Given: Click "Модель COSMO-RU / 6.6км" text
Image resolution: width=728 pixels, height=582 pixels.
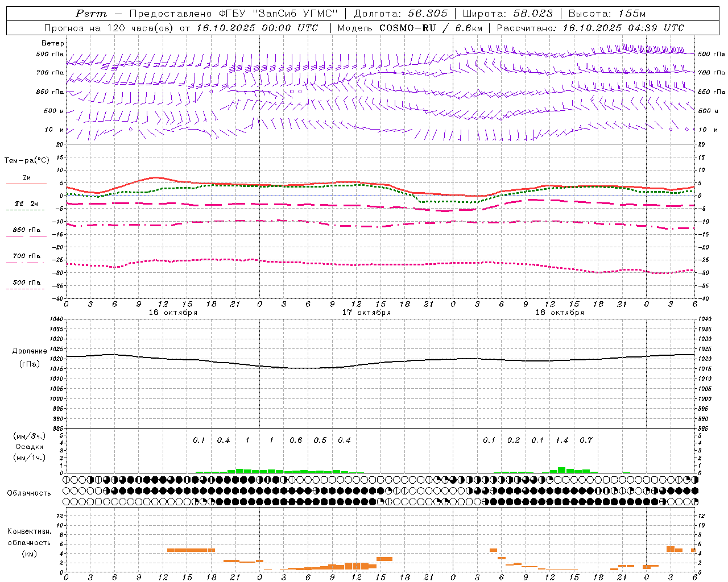Looking at the screenshot, I should (410, 28).
